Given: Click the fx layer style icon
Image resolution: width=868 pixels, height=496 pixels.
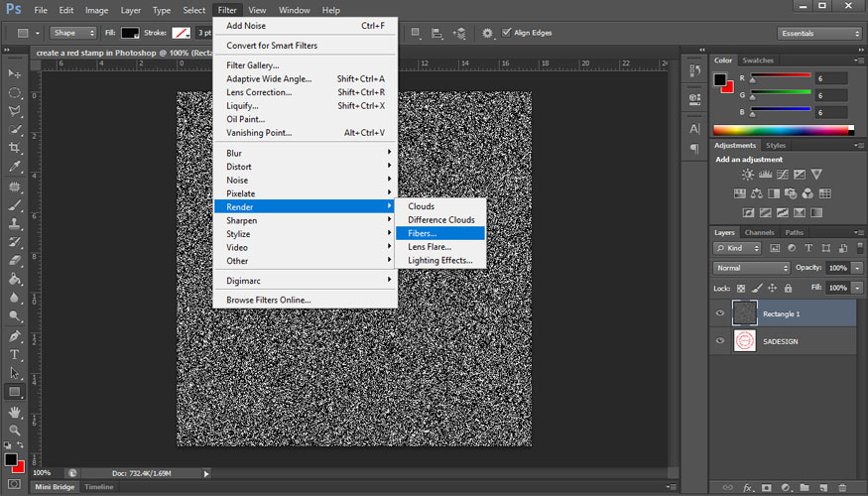Looking at the screenshot, I should point(749,487).
